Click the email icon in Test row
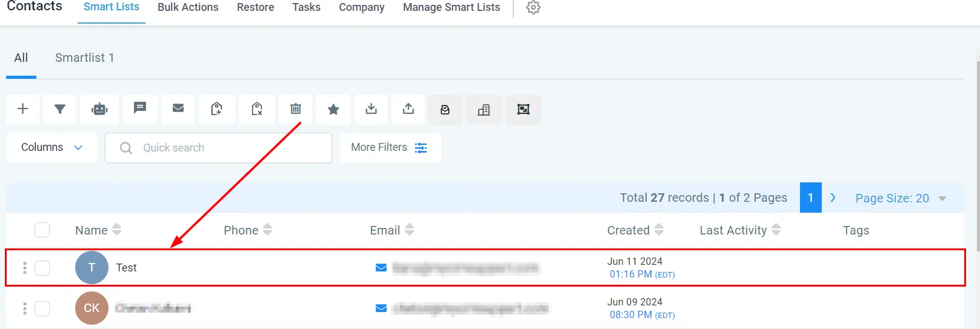The height and width of the screenshot is (329, 980). tap(381, 268)
